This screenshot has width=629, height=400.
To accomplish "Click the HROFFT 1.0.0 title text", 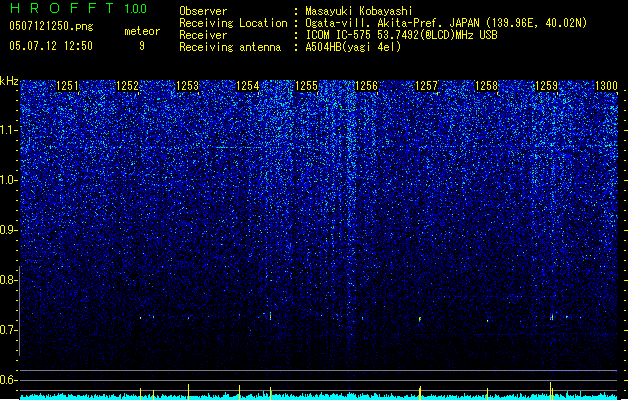I will pos(78,8).
